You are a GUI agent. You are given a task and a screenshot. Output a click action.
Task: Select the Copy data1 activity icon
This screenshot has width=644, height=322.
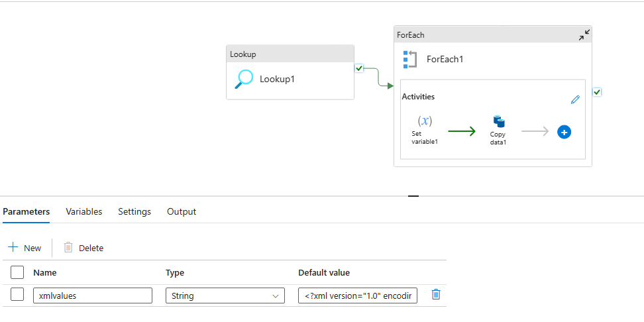(x=499, y=121)
